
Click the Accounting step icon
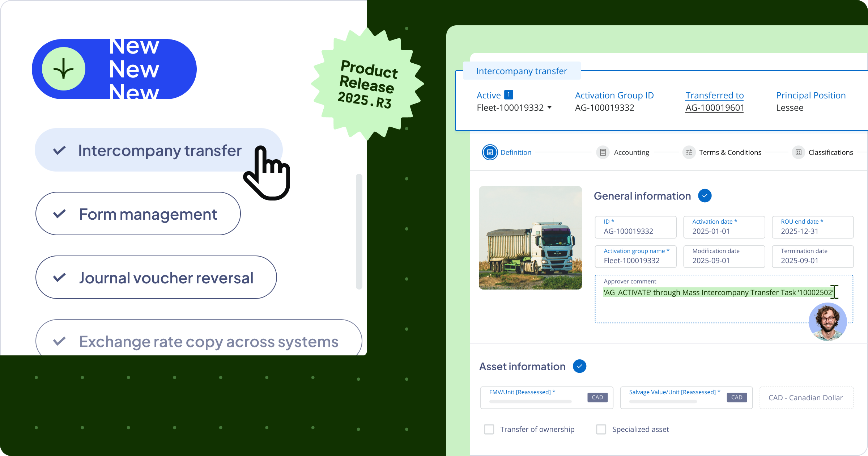pos(603,152)
